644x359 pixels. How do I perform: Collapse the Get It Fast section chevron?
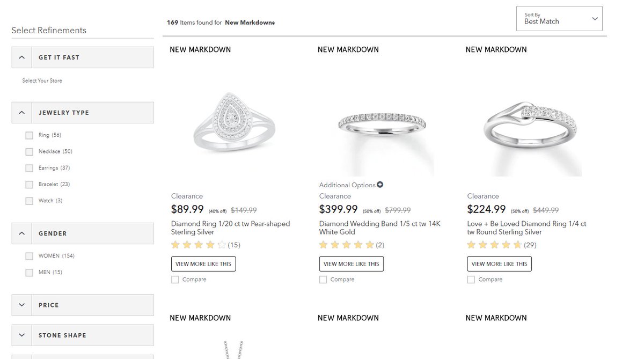21,57
